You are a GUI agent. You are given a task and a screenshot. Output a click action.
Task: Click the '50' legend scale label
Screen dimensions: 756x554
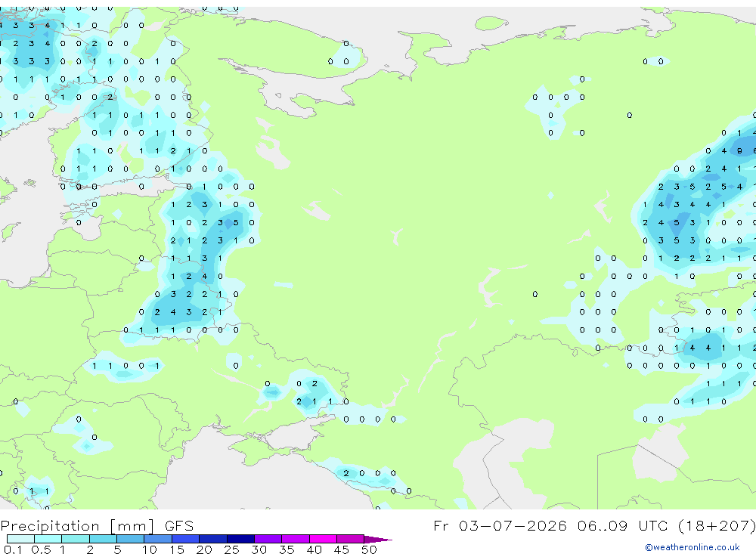369,549
